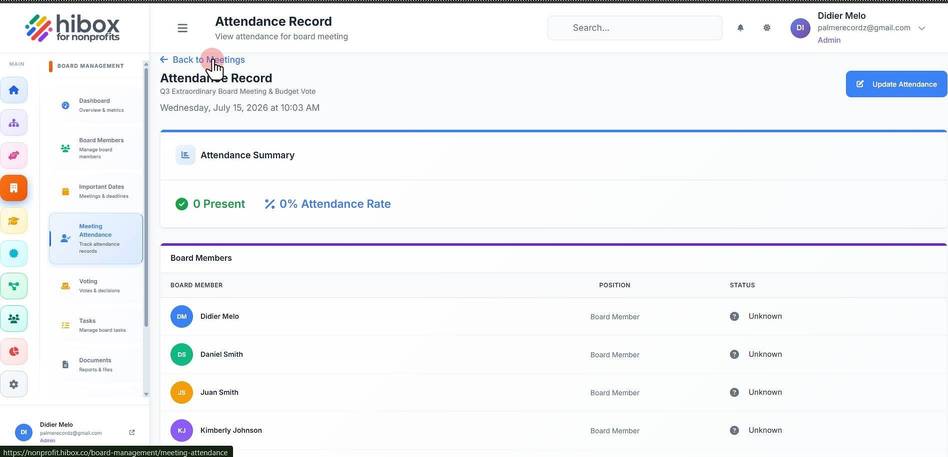
Task: Click the percent icon by Attendance Rate
Action: pyautogui.click(x=270, y=204)
